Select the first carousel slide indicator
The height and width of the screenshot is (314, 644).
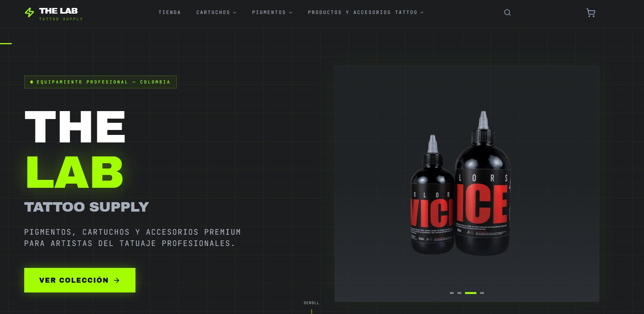tap(451, 293)
